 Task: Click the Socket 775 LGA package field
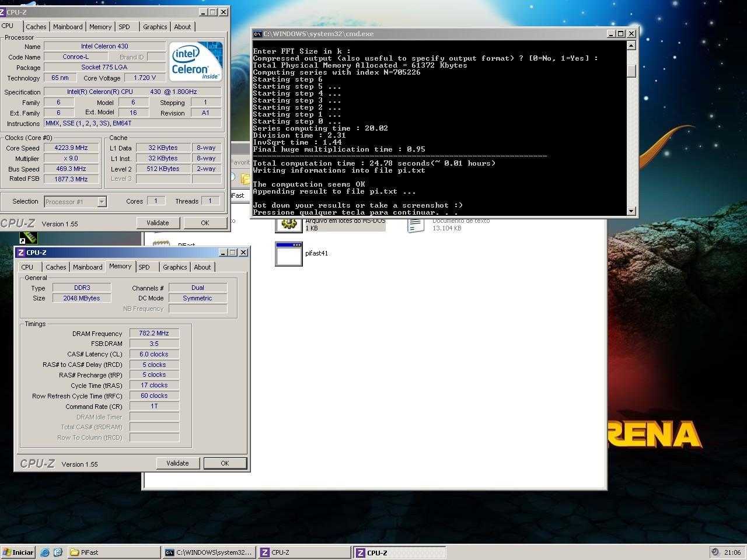tap(104, 67)
